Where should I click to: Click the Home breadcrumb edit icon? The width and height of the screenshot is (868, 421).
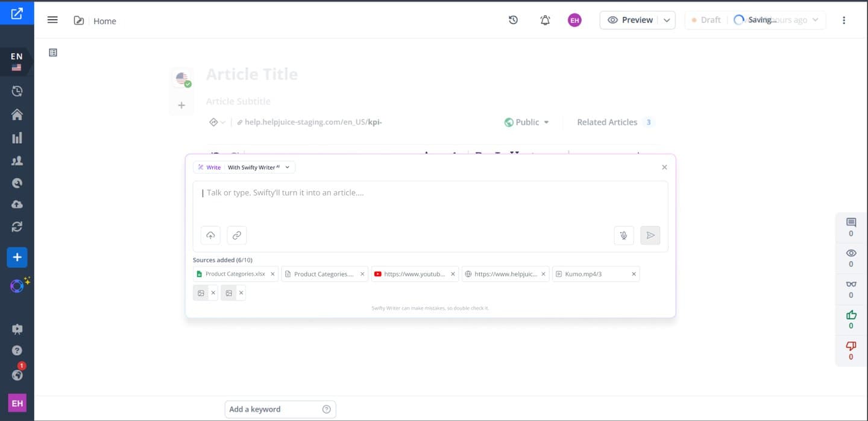click(x=79, y=21)
